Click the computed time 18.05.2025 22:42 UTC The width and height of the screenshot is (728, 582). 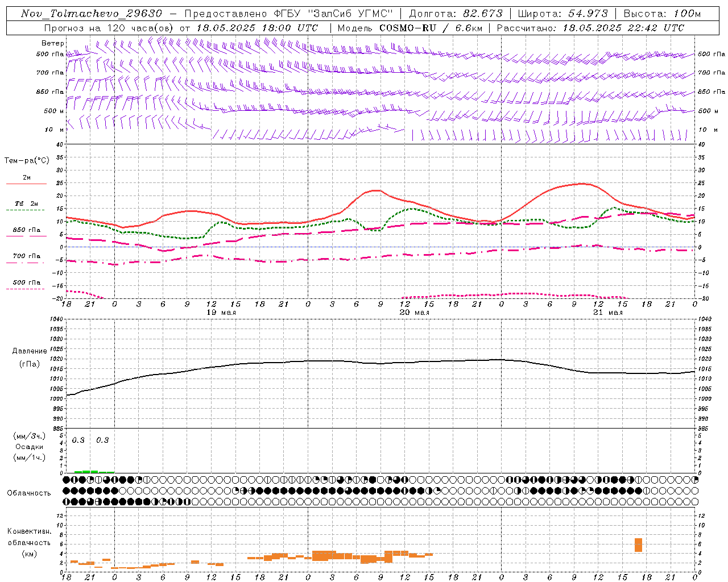623,28
